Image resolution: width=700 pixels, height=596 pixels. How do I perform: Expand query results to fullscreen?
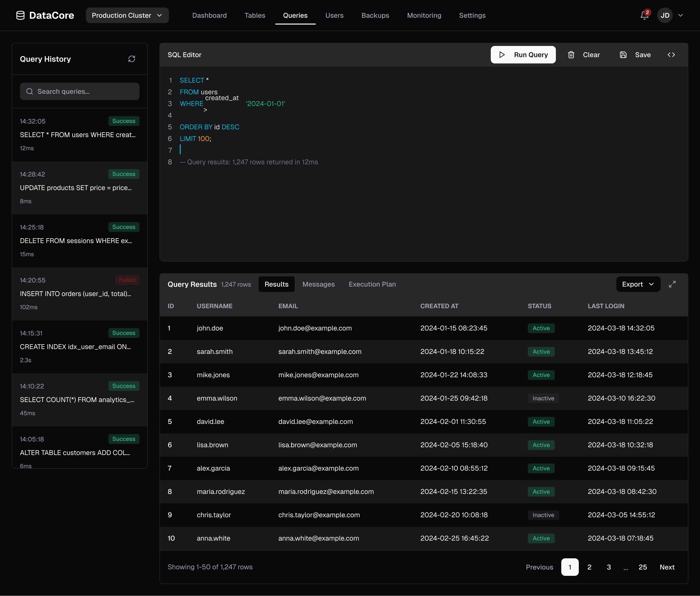(672, 284)
